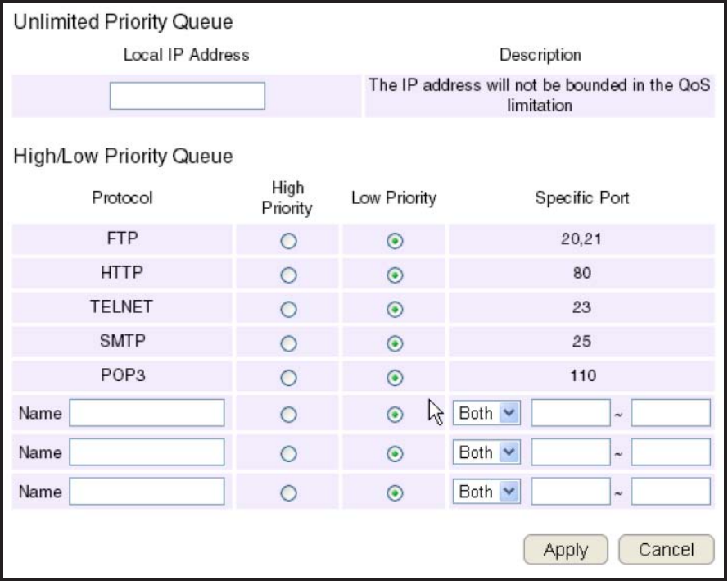Screen dimensions: 728x581
Task: Click the Cancel button
Action: point(667,550)
